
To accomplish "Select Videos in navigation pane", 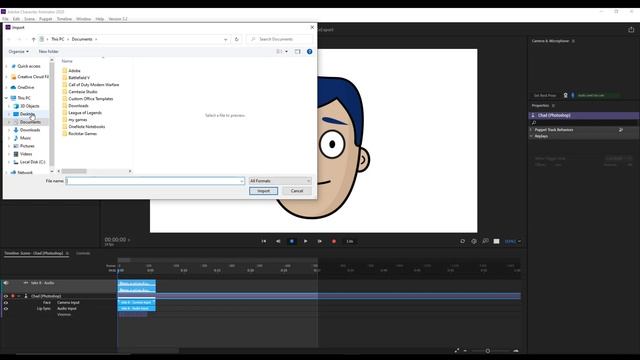I will (x=26, y=154).
